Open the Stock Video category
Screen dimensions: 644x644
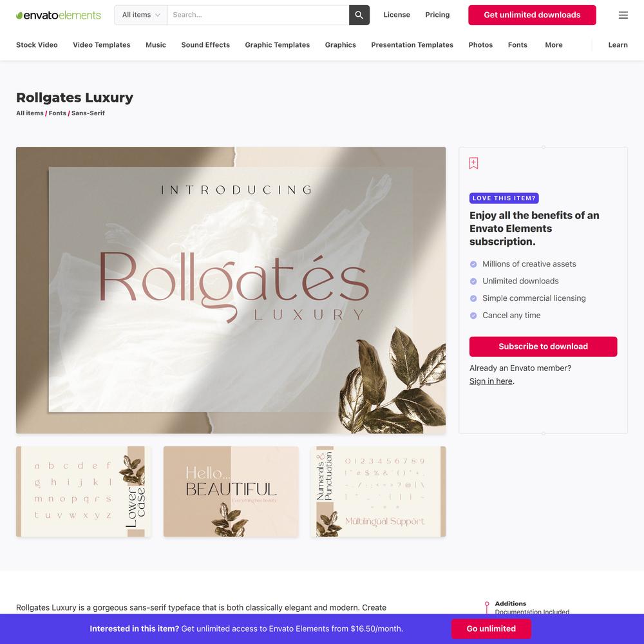click(x=37, y=45)
